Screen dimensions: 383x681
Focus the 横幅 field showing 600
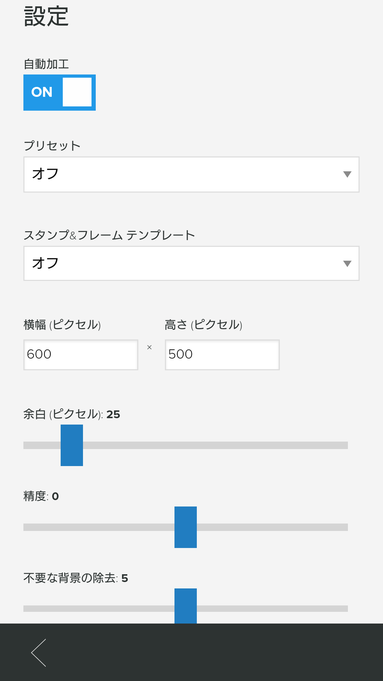click(x=81, y=354)
